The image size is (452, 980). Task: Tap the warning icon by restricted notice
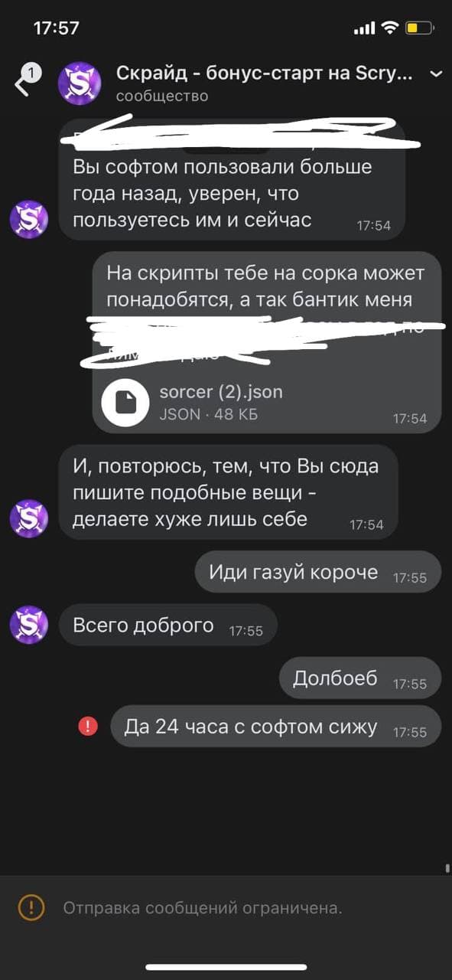coord(31,908)
